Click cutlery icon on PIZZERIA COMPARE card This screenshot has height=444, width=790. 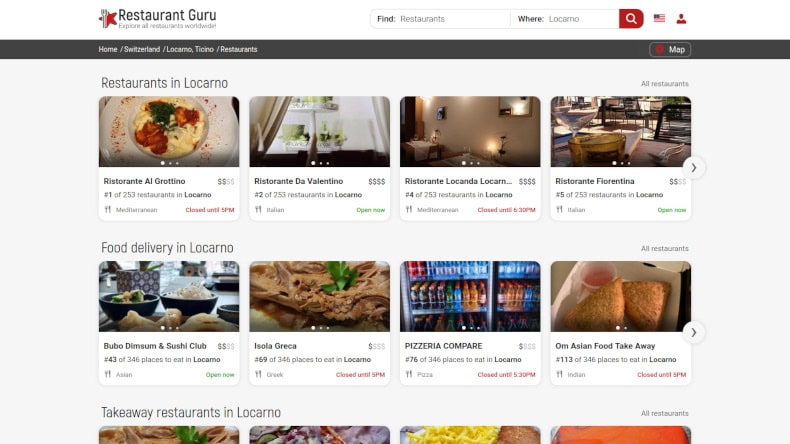pos(409,374)
